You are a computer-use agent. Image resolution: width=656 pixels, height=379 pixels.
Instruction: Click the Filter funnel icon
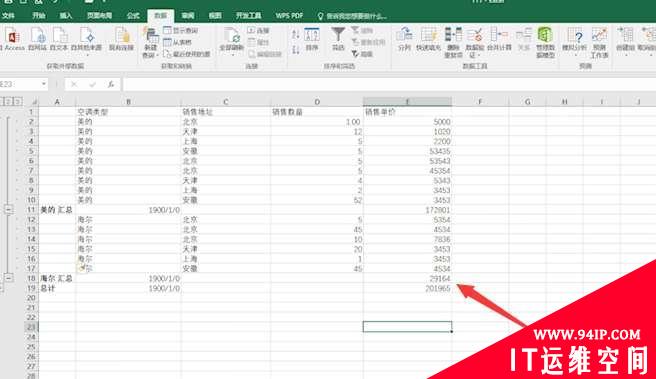[x=338, y=39]
